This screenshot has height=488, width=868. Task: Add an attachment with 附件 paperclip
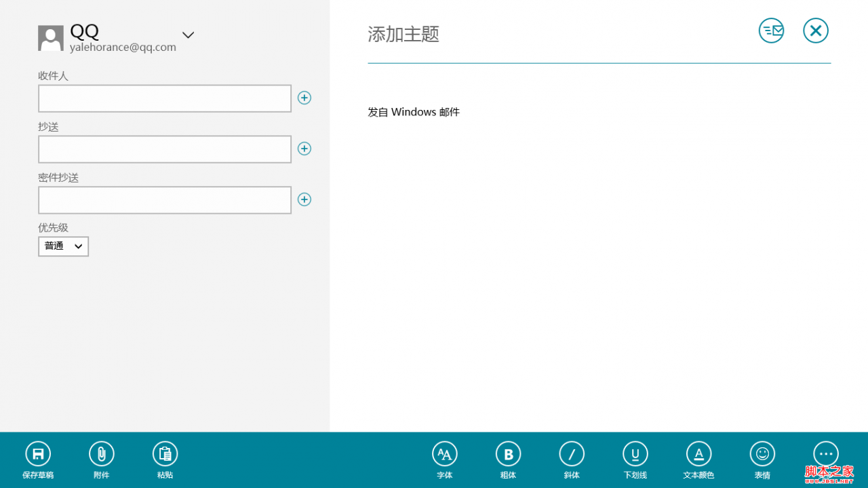click(x=102, y=453)
